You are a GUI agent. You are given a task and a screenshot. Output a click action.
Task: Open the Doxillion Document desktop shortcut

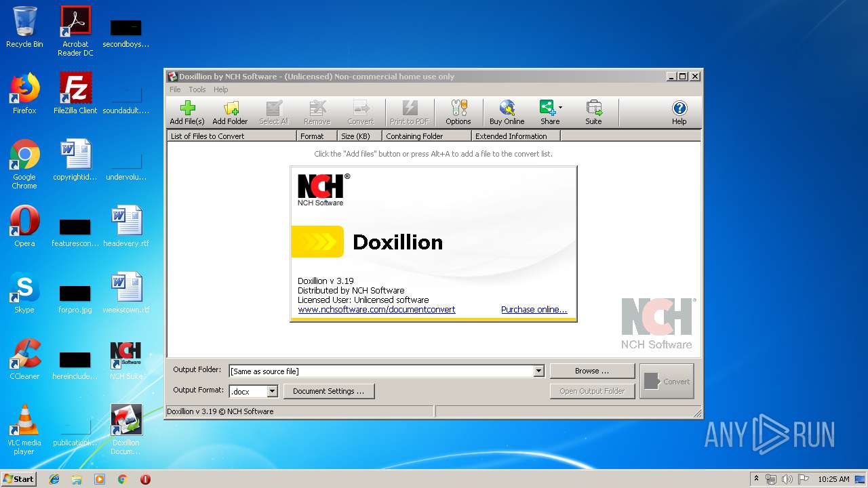point(126,430)
